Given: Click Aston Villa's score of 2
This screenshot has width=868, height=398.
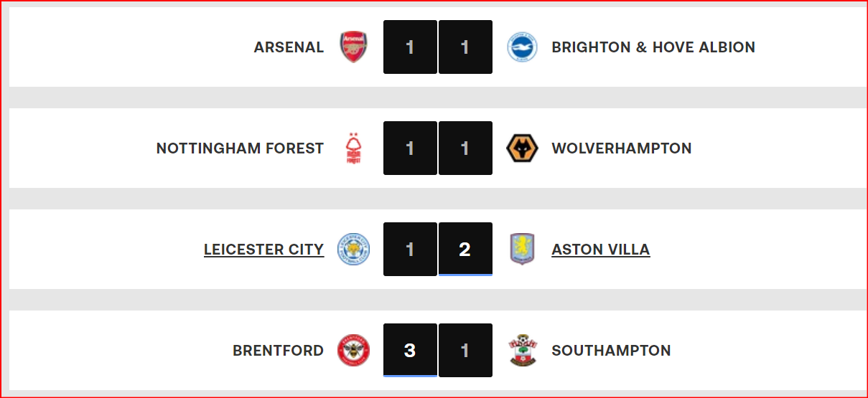Looking at the screenshot, I should point(465,250).
